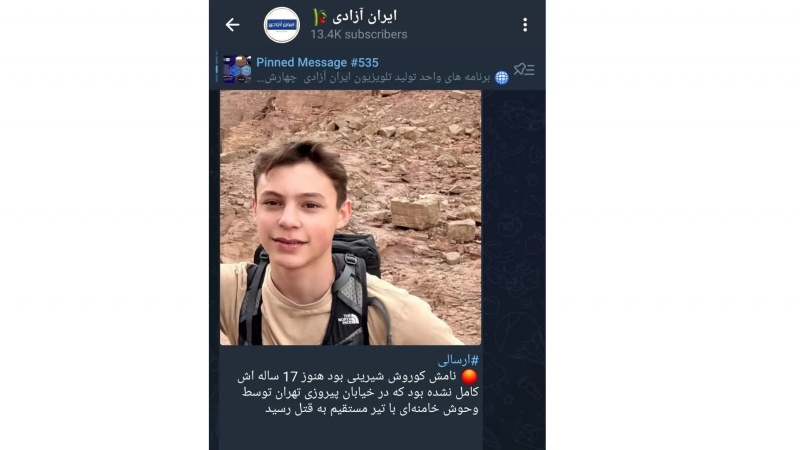Click the last caption line under photo
The width and height of the screenshot is (800, 450).
(x=372, y=409)
